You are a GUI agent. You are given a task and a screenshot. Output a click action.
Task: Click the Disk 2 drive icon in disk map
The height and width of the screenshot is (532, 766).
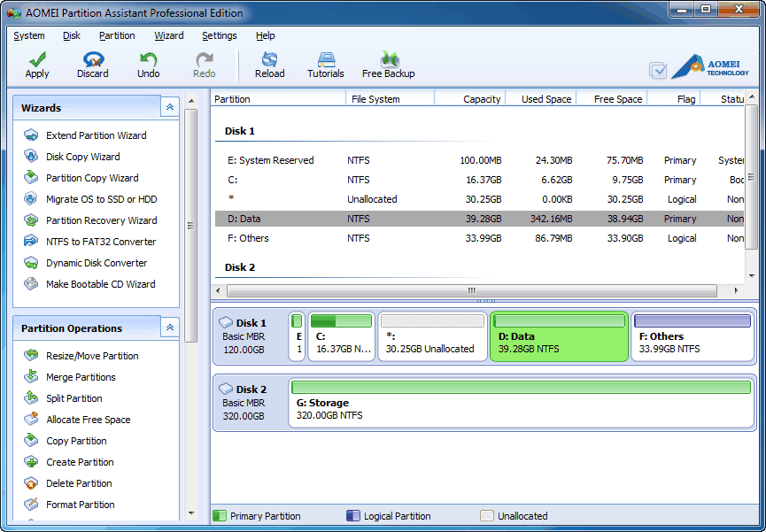226,389
